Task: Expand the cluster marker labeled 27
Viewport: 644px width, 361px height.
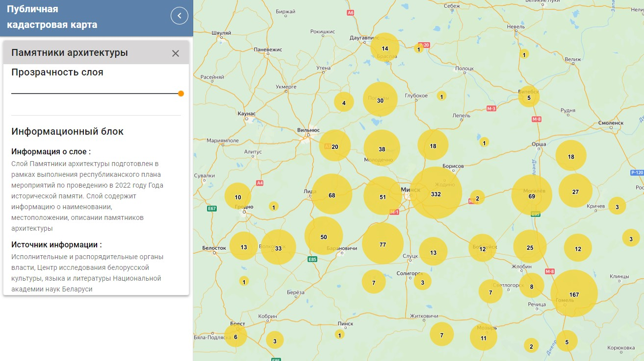Action: tap(575, 192)
